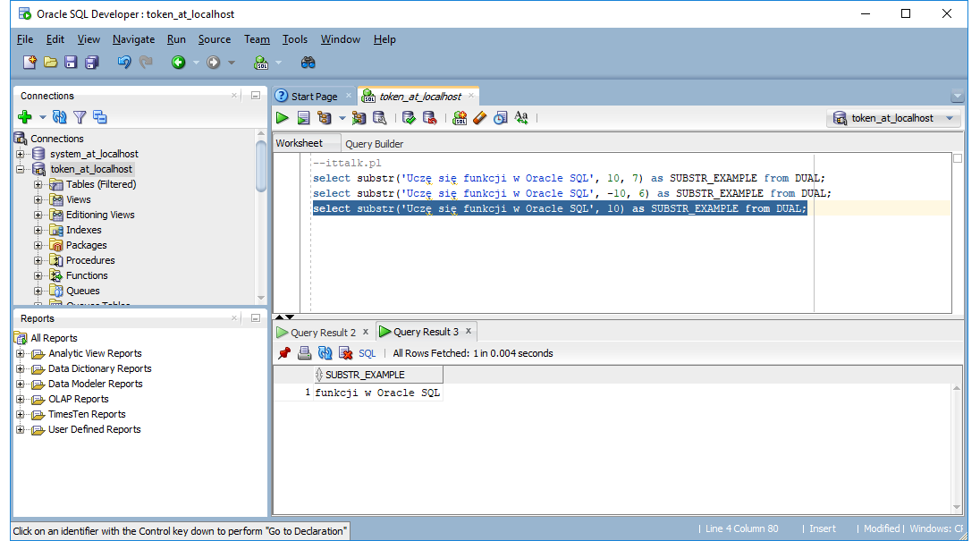Viewport: 980px width, 541px height.
Task: Collapse the token_at_localhost connection
Action: [20, 169]
